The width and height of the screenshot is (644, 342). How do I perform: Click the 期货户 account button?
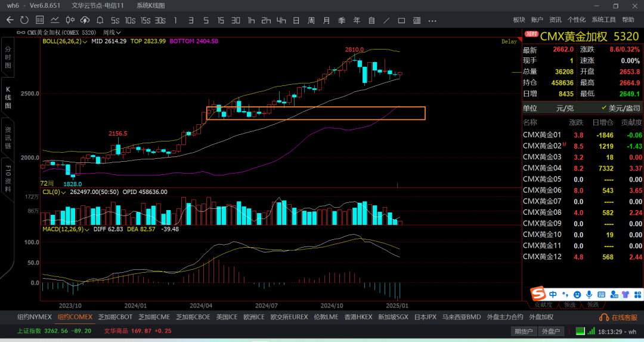pyautogui.click(x=524, y=331)
